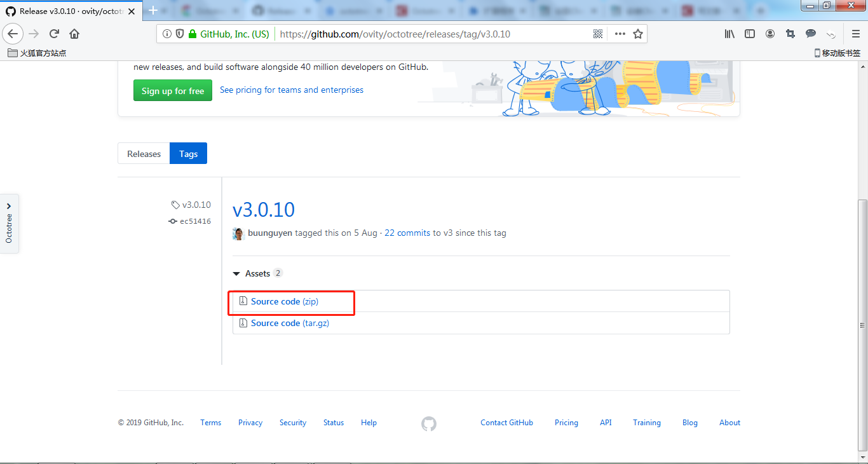
Task: Toggle the sidebar view icon
Action: (x=750, y=34)
